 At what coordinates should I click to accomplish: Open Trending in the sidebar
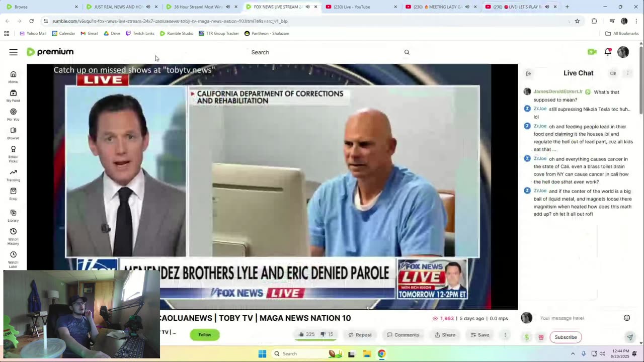pos(13,175)
